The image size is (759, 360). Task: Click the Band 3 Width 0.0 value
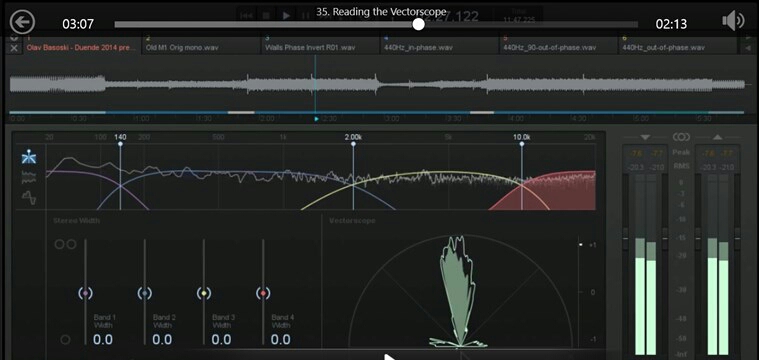point(221,339)
